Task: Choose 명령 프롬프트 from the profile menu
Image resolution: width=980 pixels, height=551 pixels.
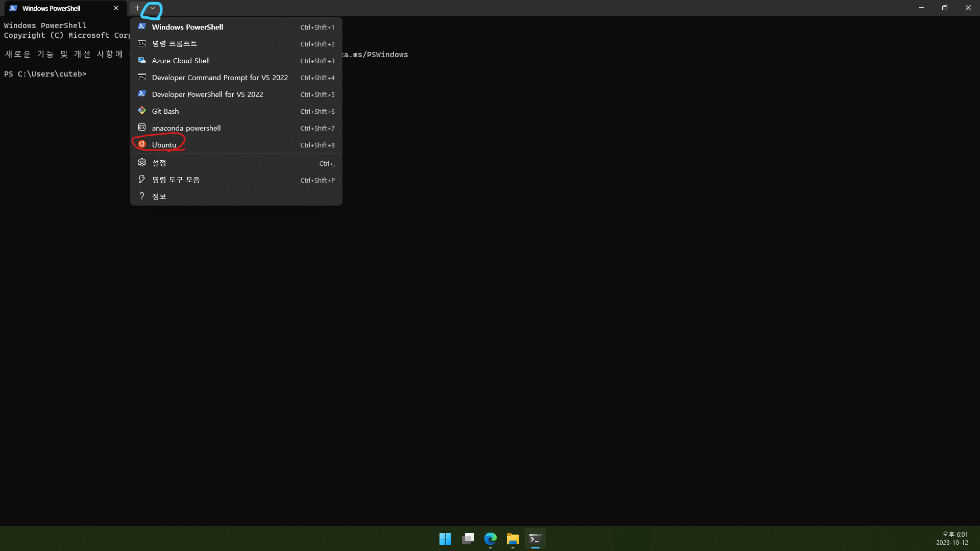Action: pyautogui.click(x=236, y=44)
